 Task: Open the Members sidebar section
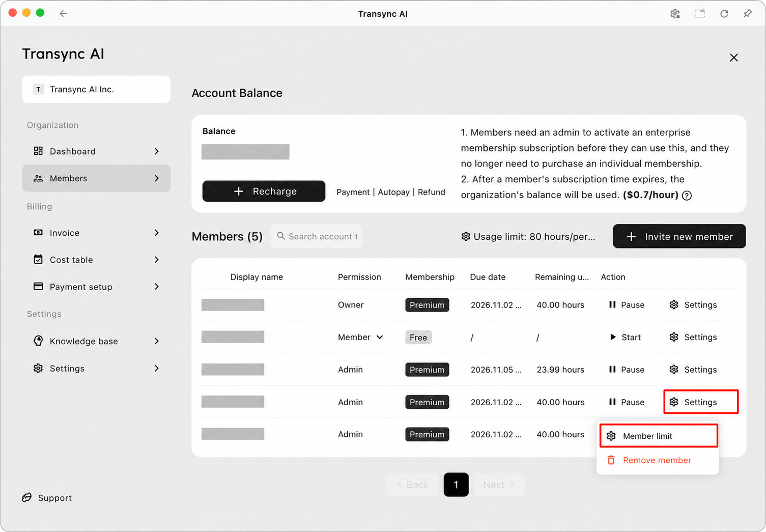click(96, 178)
